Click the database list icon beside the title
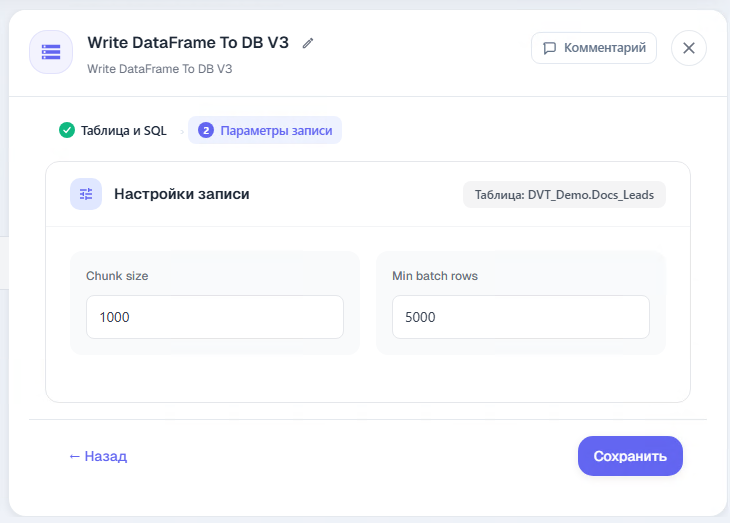 pos(51,52)
